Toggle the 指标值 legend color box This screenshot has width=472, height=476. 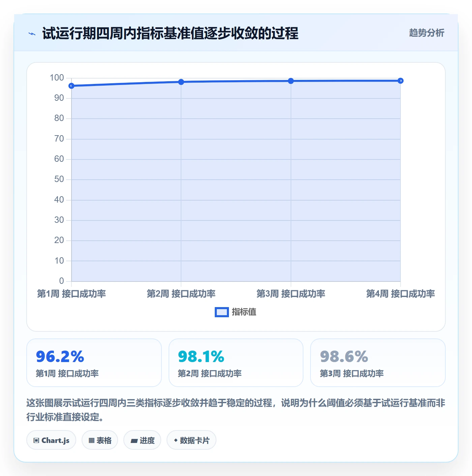(x=222, y=312)
